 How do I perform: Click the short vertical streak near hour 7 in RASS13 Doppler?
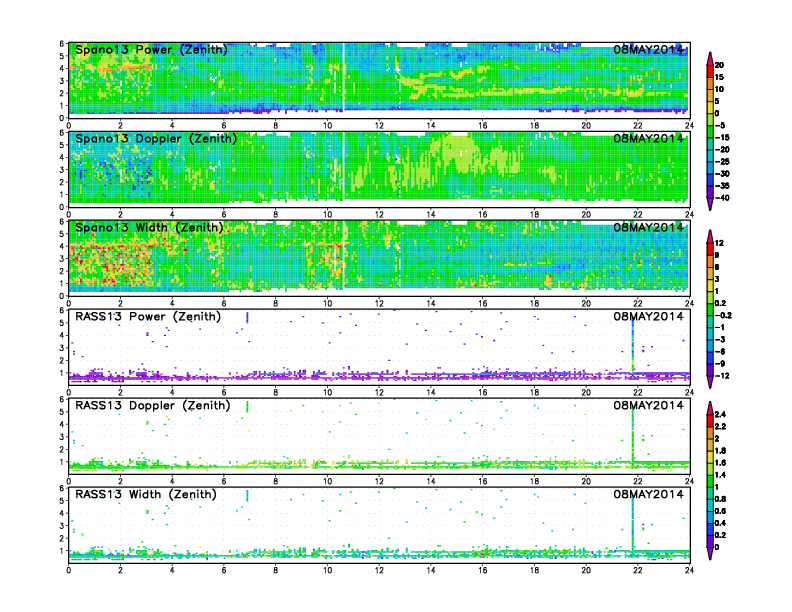coord(247,406)
